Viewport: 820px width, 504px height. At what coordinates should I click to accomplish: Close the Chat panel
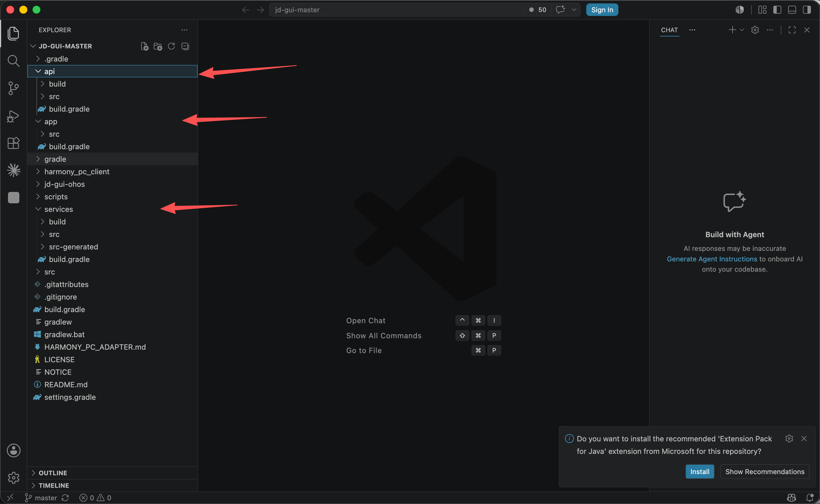(807, 30)
